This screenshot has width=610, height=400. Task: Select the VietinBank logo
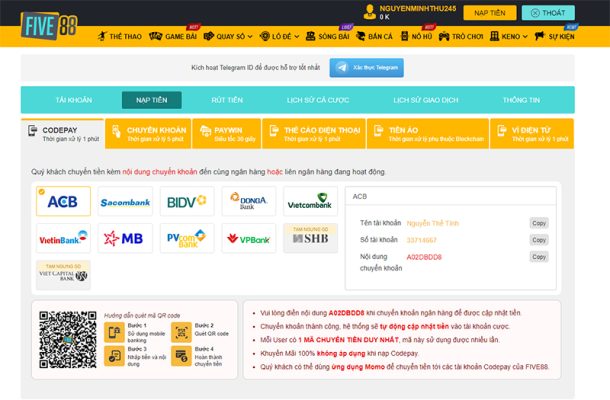tap(63, 238)
